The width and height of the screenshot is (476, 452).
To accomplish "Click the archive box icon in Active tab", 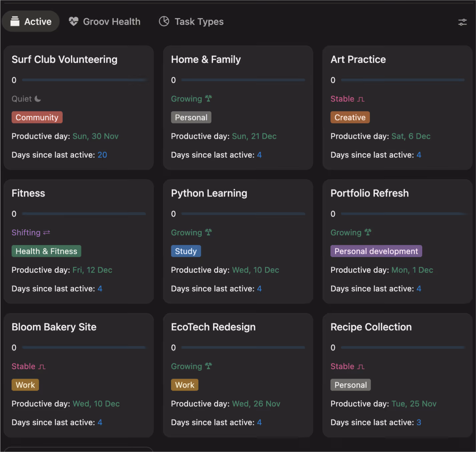I will tap(15, 21).
